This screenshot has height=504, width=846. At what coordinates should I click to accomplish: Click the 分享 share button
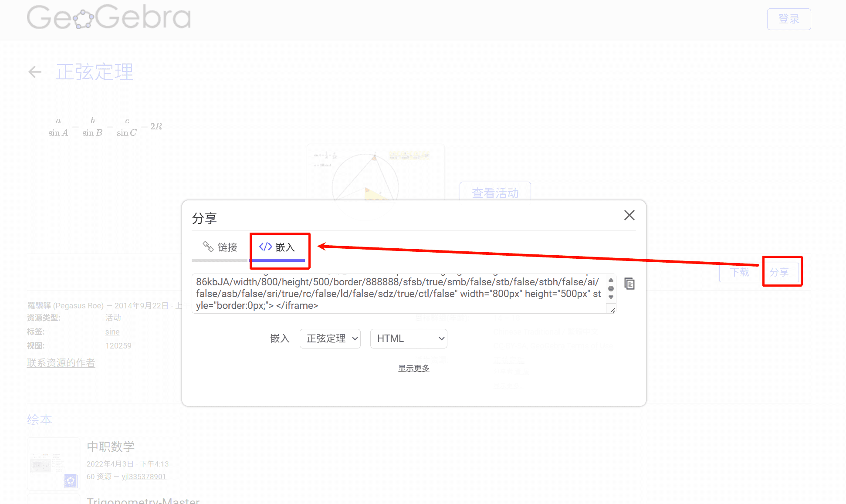(x=779, y=272)
